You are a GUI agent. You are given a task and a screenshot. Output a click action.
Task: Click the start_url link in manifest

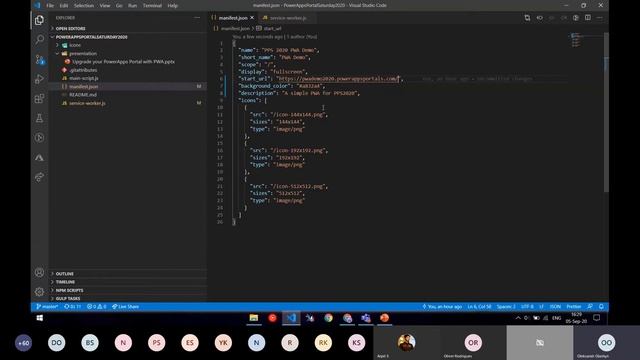pyautogui.click(x=337, y=79)
